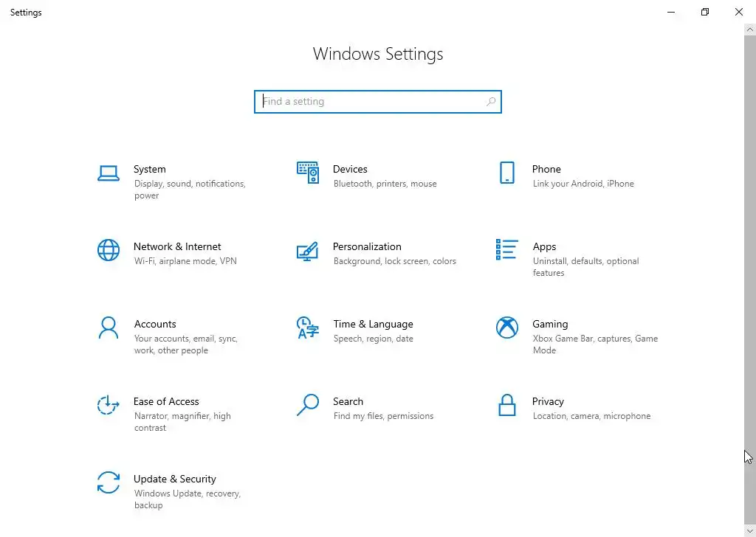The height and width of the screenshot is (537, 756).
Task: Open Network & Internet title
Action: click(x=177, y=246)
